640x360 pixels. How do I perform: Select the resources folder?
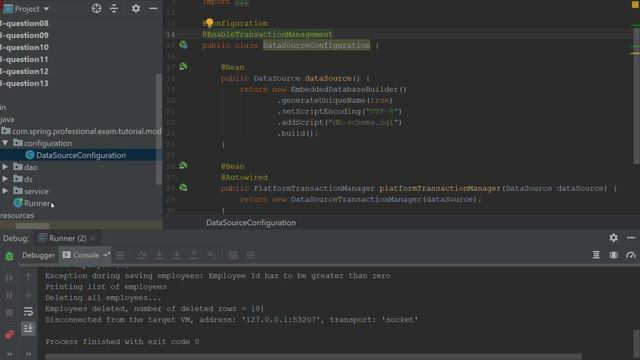(x=17, y=215)
